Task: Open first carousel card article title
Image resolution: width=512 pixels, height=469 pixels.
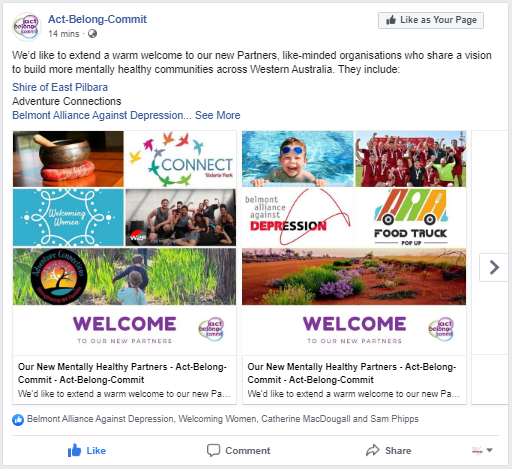Action: coord(122,373)
